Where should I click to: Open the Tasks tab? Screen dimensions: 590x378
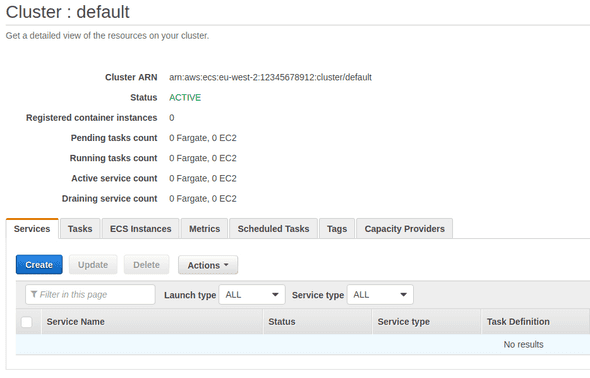click(80, 229)
